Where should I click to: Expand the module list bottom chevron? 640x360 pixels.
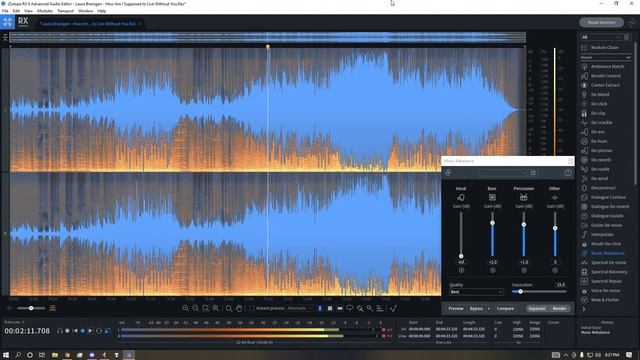tap(584, 309)
